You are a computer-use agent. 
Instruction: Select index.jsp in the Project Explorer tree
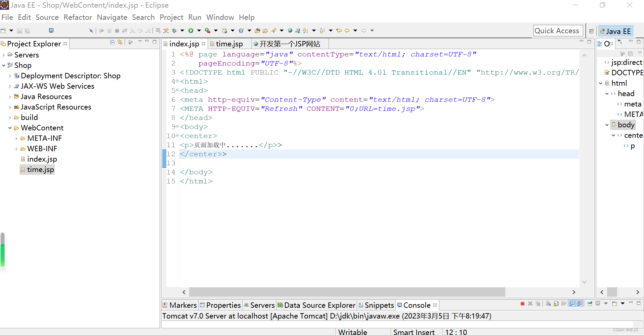tap(42, 159)
